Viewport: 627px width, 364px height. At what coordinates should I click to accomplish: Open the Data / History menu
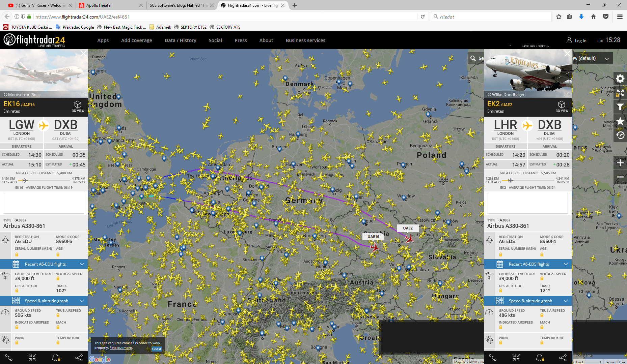tap(181, 40)
